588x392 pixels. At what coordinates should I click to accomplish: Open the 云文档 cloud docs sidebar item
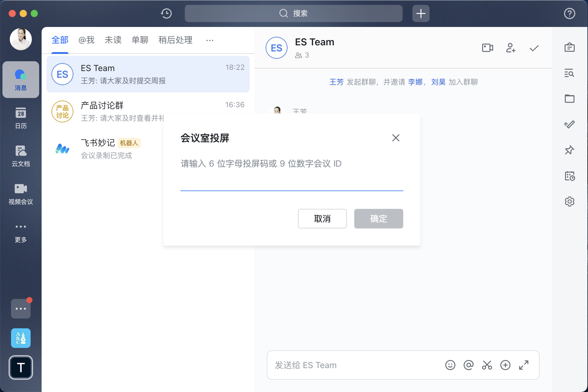(x=21, y=156)
